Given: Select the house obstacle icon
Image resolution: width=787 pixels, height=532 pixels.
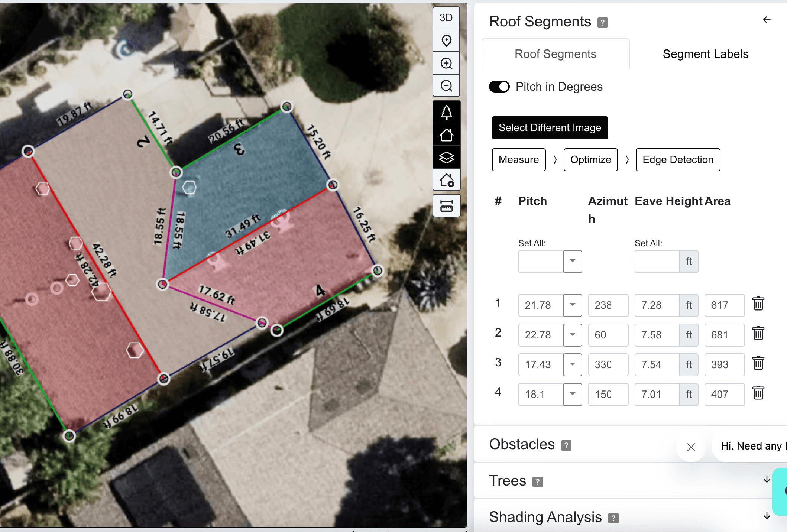Looking at the screenshot, I should pyautogui.click(x=446, y=181).
